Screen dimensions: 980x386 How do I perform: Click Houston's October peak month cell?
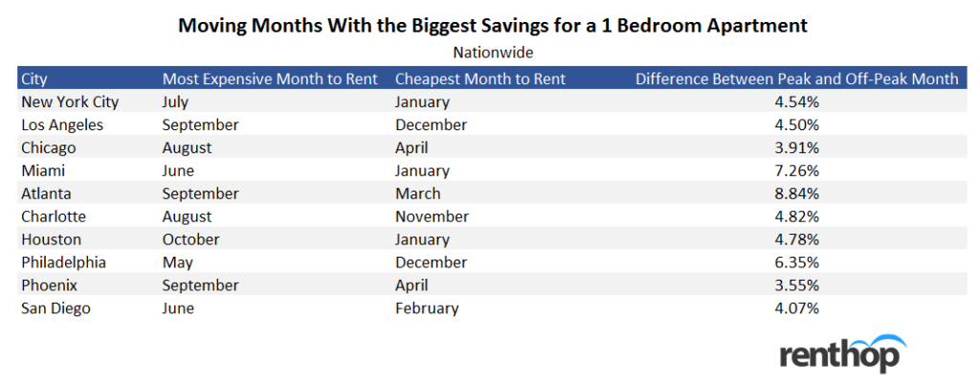pos(190,239)
